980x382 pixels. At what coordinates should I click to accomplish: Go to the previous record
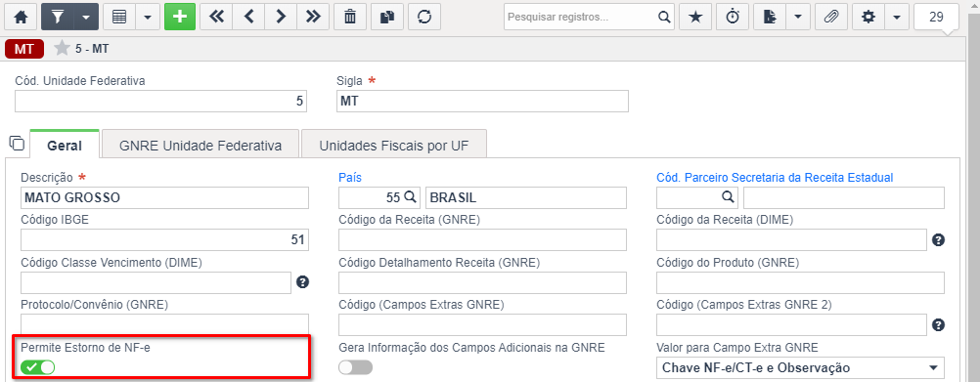[248, 17]
